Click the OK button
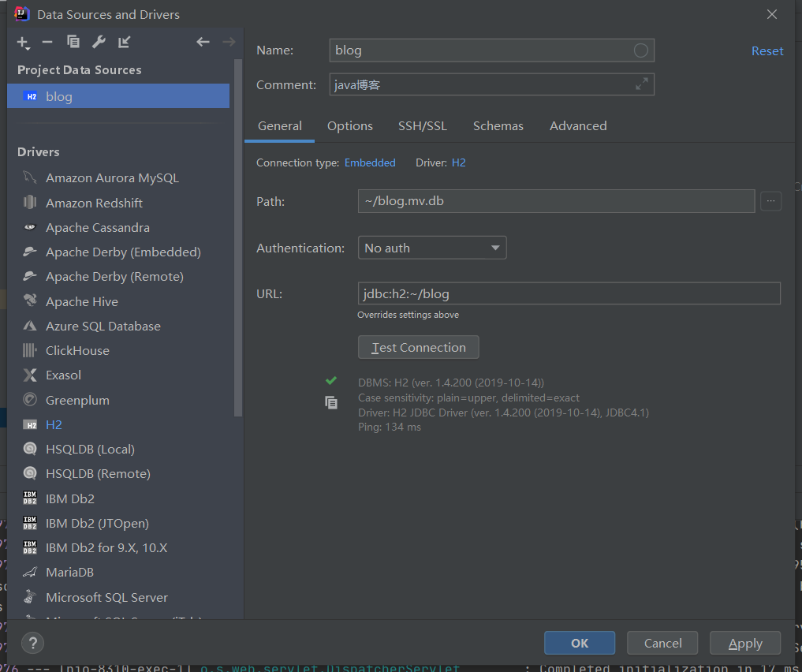This screenshot has width=802, height=672. tap(580, 643)
